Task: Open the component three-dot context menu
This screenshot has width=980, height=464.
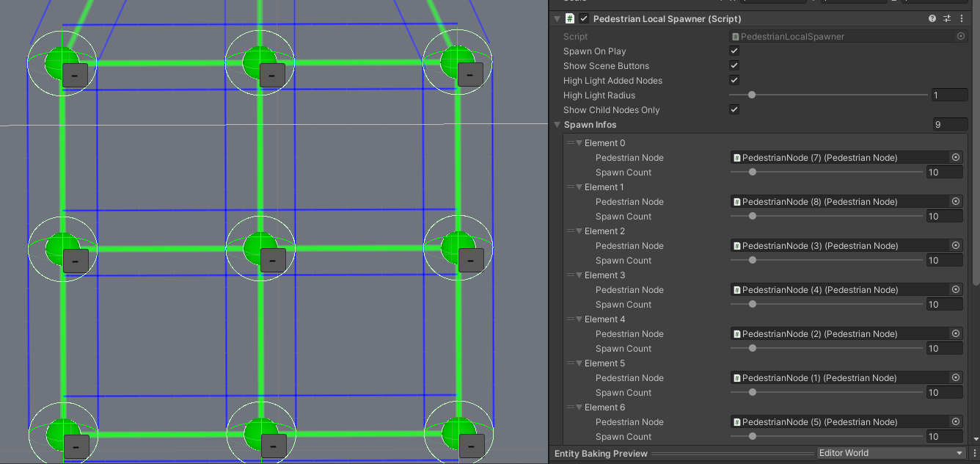Action: click(962, 18)
